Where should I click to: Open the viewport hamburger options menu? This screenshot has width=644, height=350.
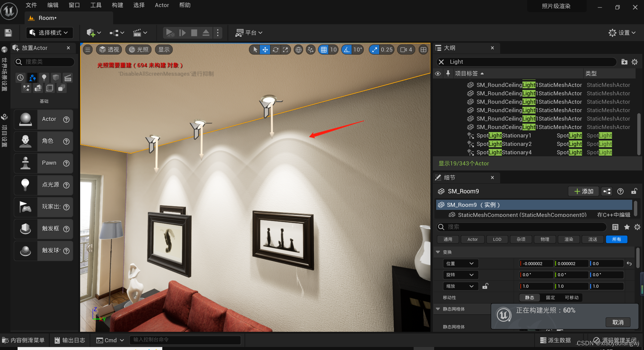pos(88,50)
